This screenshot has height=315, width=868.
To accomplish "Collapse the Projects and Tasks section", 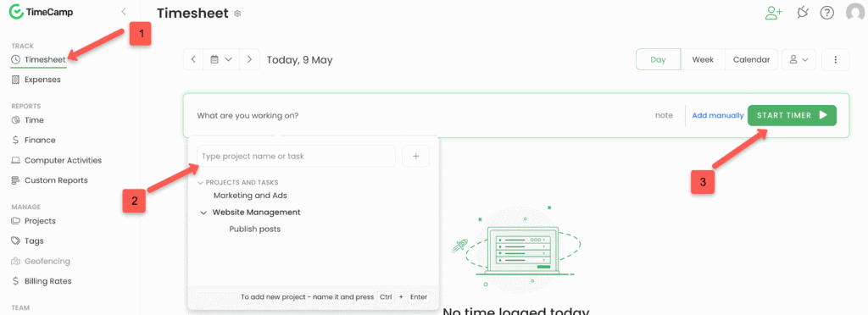I will click(x=200, y=182).
